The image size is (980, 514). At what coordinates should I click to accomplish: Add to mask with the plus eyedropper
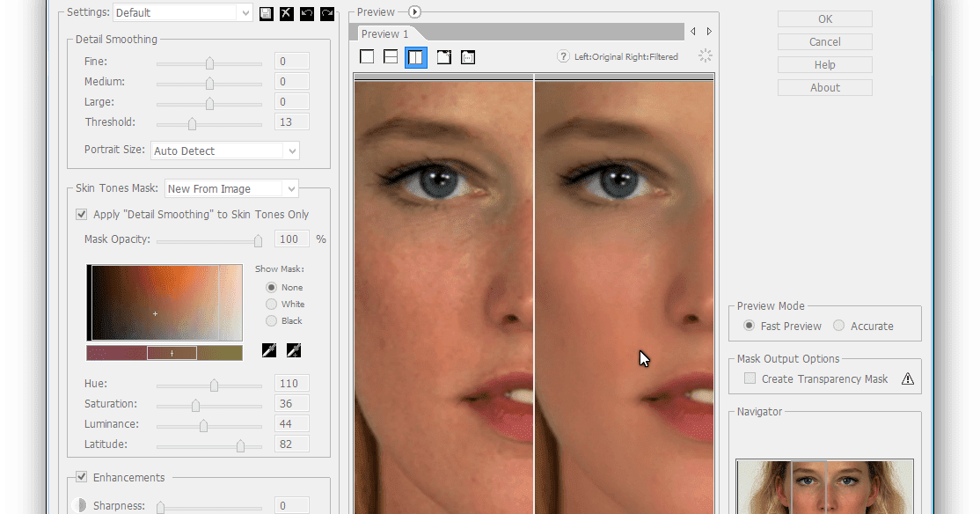click(x=294, y=350)
